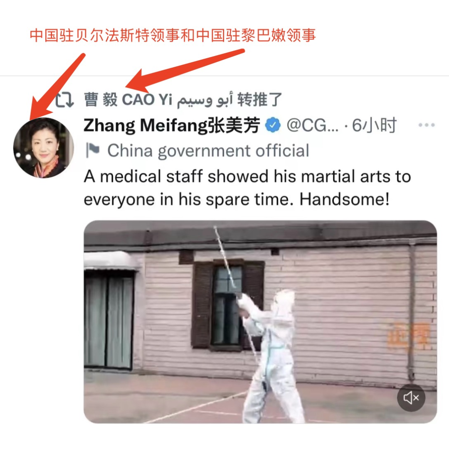Click the 转推了 retweeted label
This screenshot has height=476, width=449.
click(x=260, y=100)
